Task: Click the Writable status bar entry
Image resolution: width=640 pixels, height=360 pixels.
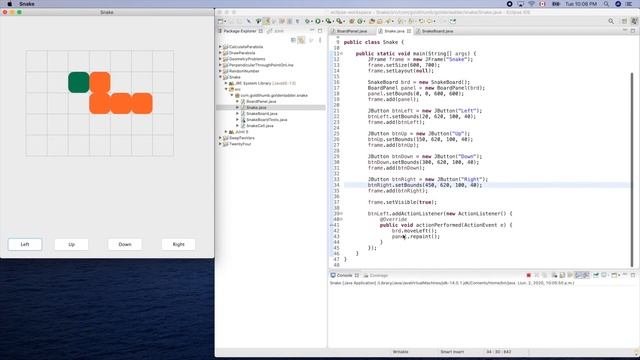Action: [400, 352]
